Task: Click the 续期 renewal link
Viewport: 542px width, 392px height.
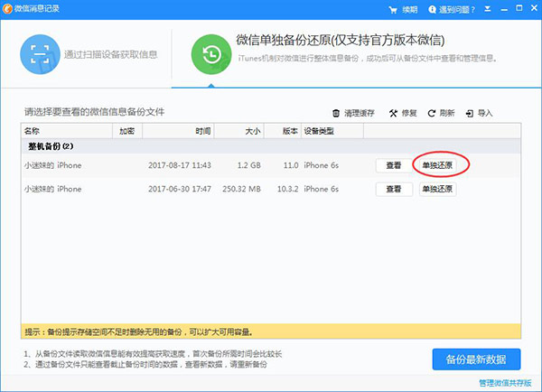Action: click(x=409, y=10)
